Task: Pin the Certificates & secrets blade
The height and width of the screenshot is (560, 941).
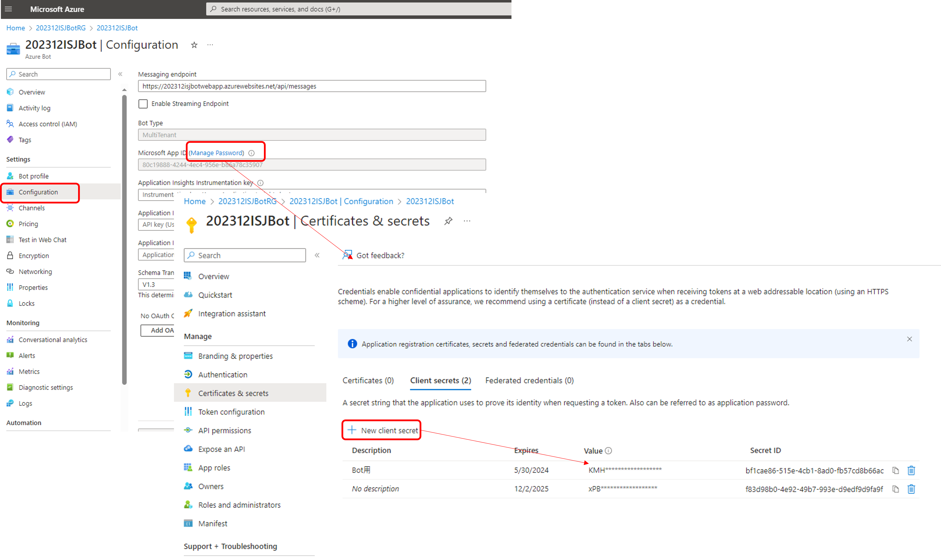Action: coord(448,221)
